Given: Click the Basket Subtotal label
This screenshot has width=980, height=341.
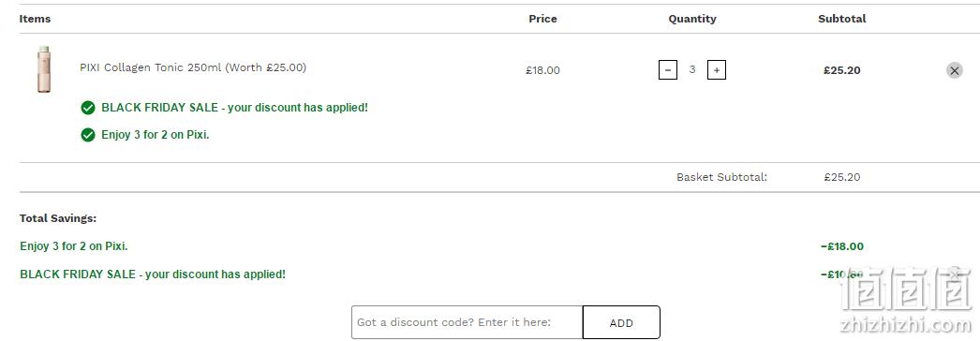Looking at the screenshot, I should (721, 177).
